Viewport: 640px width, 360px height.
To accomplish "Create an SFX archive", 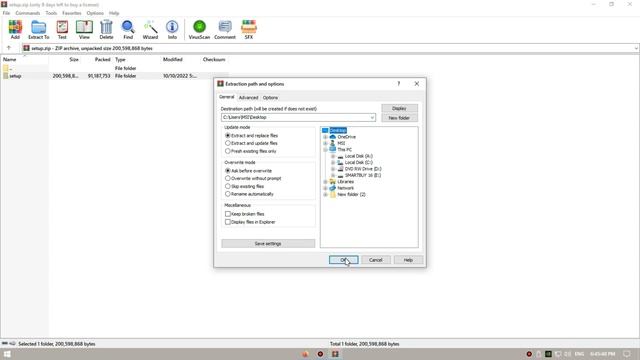I will (249, 29).
